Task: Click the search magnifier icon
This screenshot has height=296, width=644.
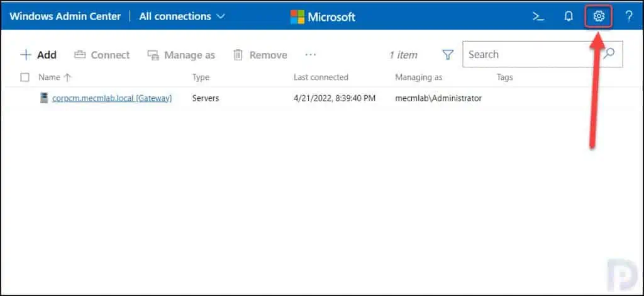Action: 609,54
